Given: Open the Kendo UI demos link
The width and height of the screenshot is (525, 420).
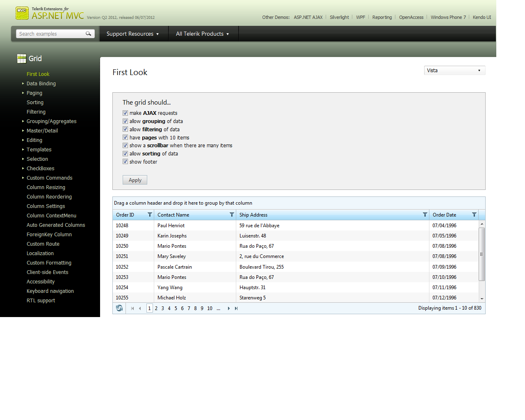Looking at the screenshot, I should (482, 17).
